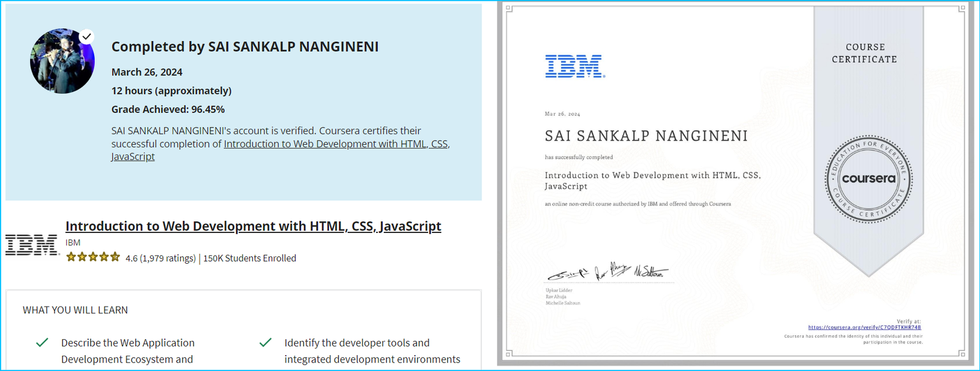Click the course name printed on the certificate

tap(653, 180)
